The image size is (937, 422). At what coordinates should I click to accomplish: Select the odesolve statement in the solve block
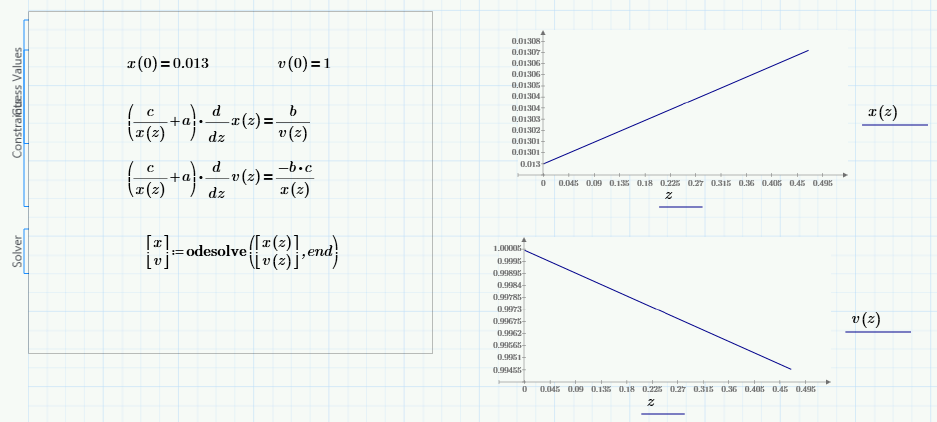click(x=242, y=252)
